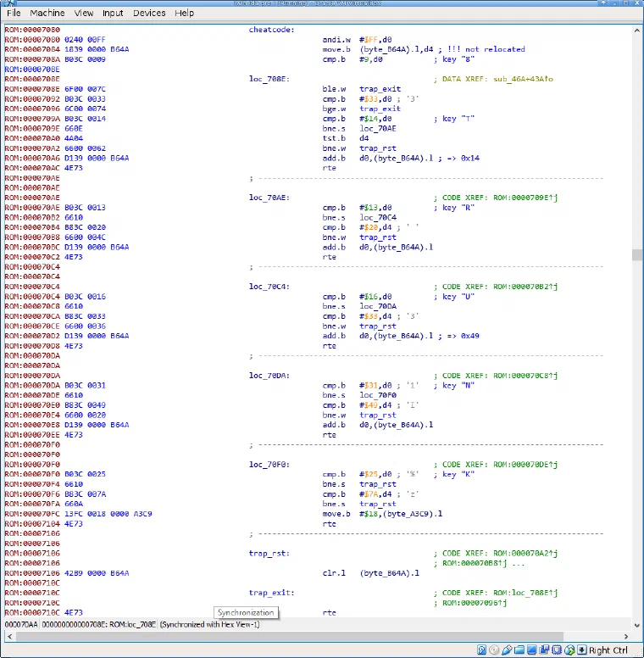Click the CPU virtualization chip icon
Viewport: 644px width, 658px height.
(x=557, y=650)
